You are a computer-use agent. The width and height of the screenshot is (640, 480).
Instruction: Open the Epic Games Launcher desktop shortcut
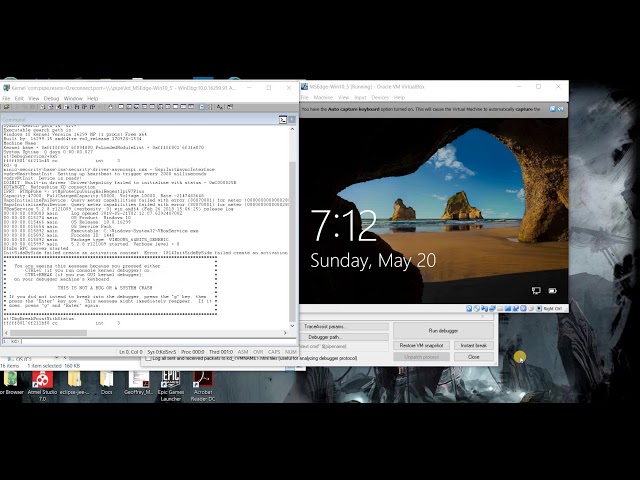[x=171, y=386]
